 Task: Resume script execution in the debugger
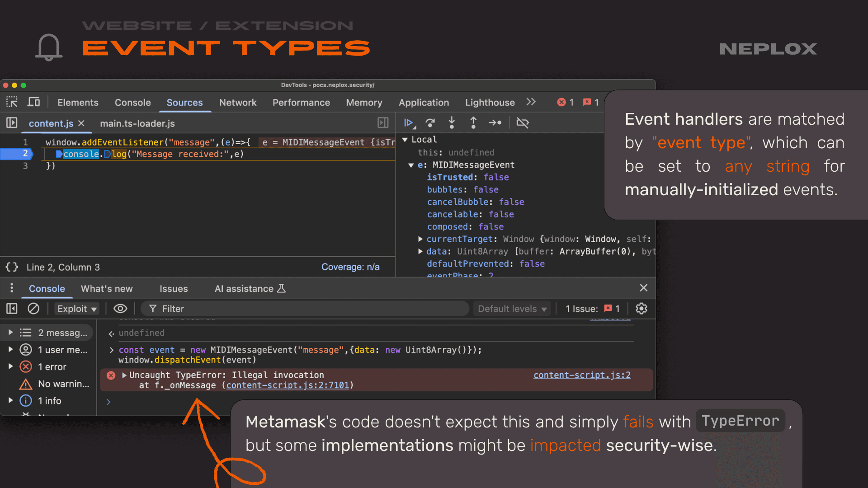(x=408, y=122)
